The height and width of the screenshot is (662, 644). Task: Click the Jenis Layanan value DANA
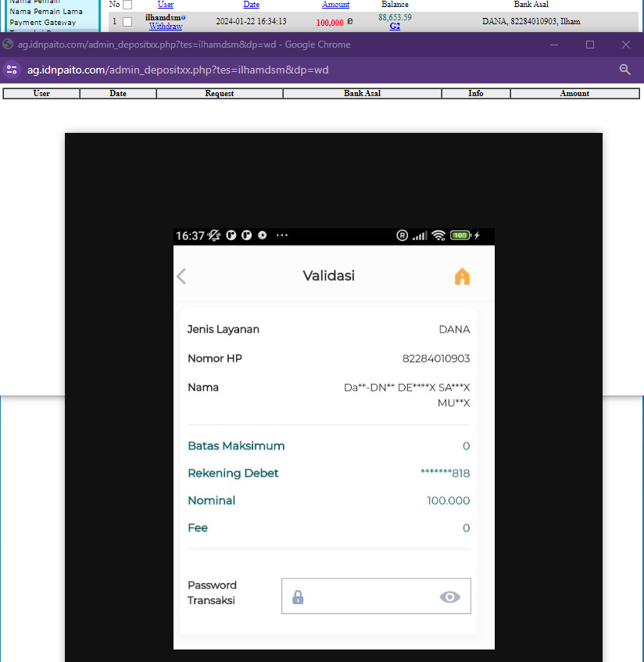pos(454,329)
